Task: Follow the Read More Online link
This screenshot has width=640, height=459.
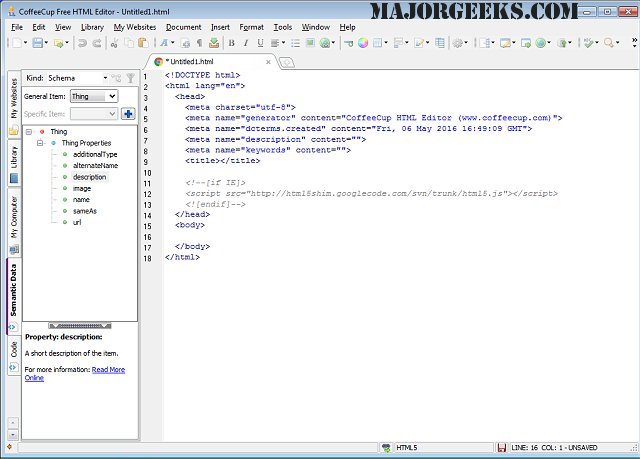Action: [x=75, y=374]
